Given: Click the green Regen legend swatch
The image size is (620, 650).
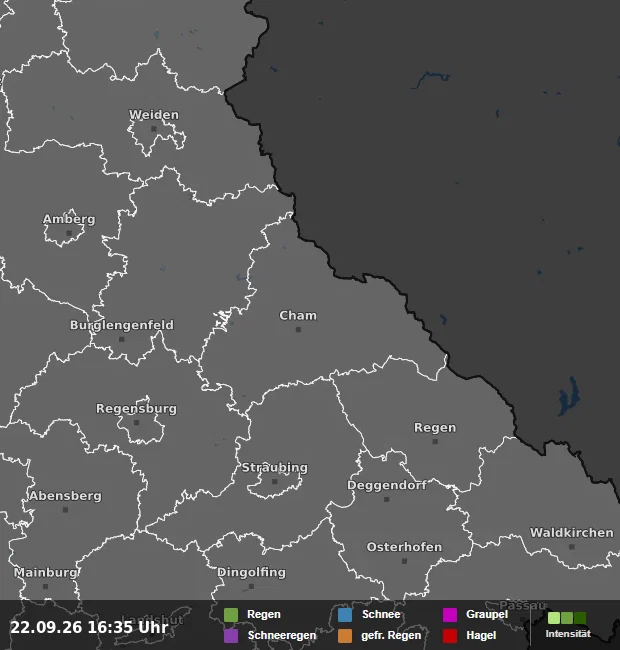Looking at the screenshot, I should click(231, 615).
